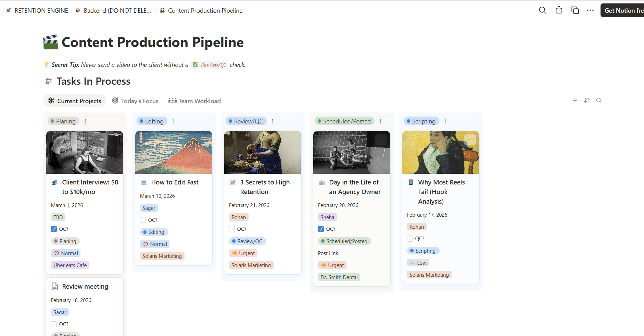Click Low priority tag on Why Most Reels card
Image resolution: width=644 pixels, height=336 pixels.
[418, 263]
